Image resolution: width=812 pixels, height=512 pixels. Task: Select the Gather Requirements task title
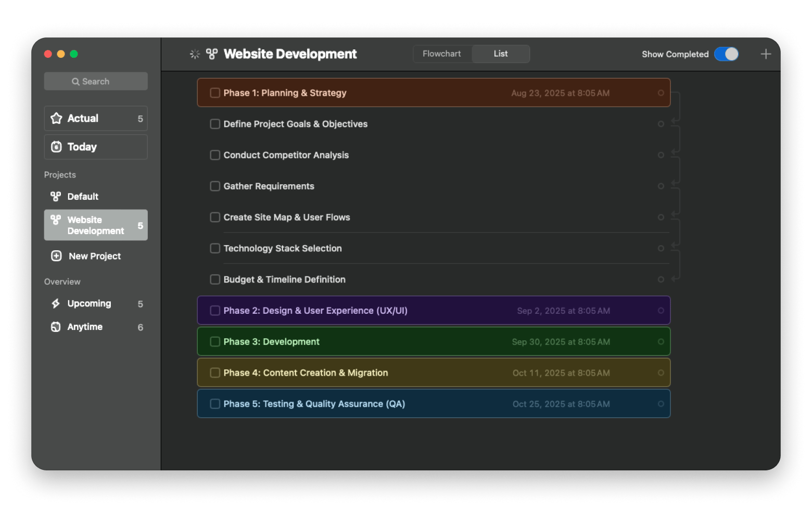[269, 186]
